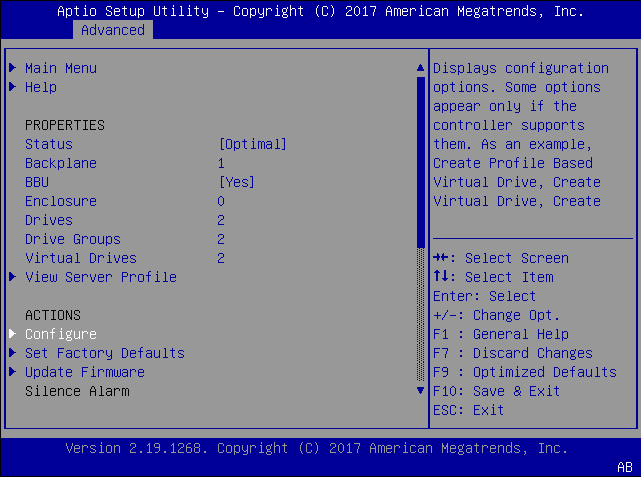Click the Virtual Drives label

pyautogui.click(x=81, y=258)
